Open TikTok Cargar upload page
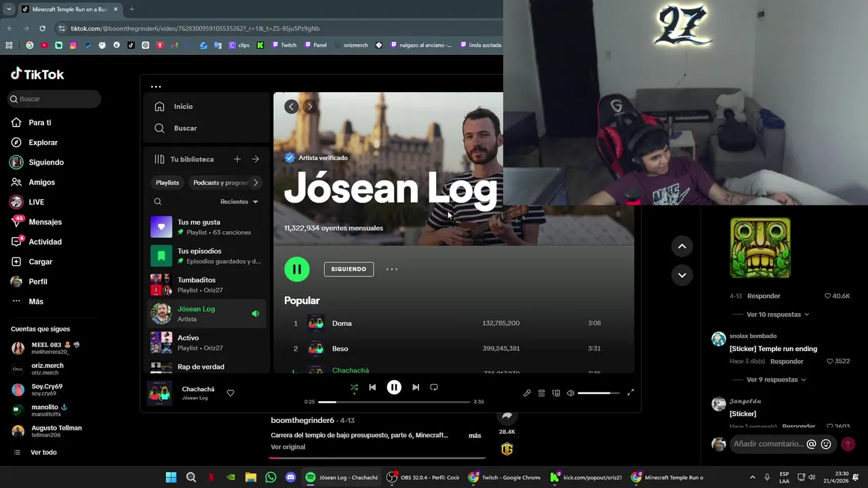Image resolution: width=868 pixels, height=488 pixels. click(x=40, y=262)
